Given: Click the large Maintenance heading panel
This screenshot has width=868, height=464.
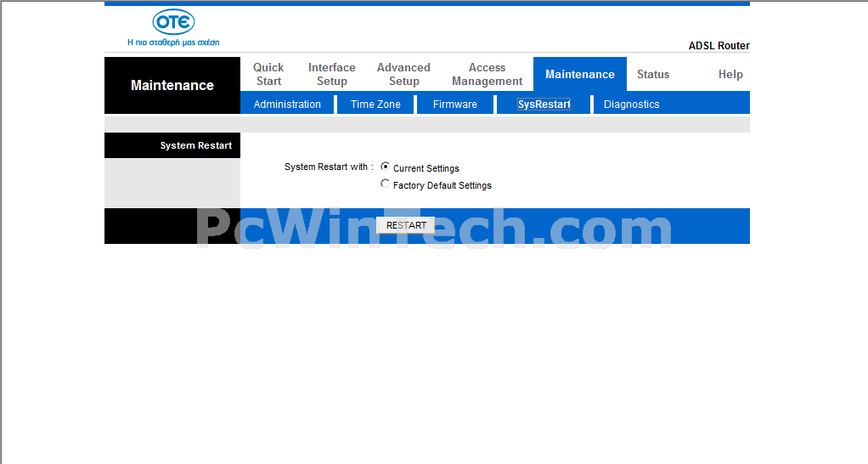Looking at the screenshot, I should coord(172,85).
